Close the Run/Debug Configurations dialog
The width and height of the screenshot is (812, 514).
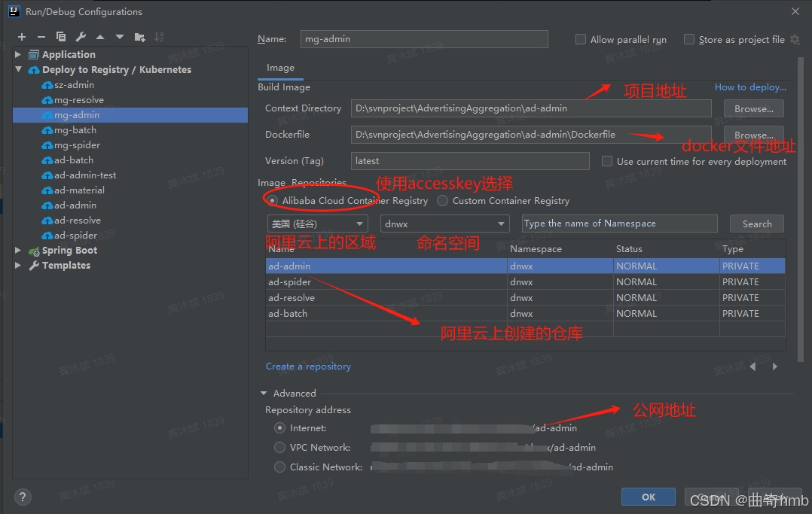795,11
